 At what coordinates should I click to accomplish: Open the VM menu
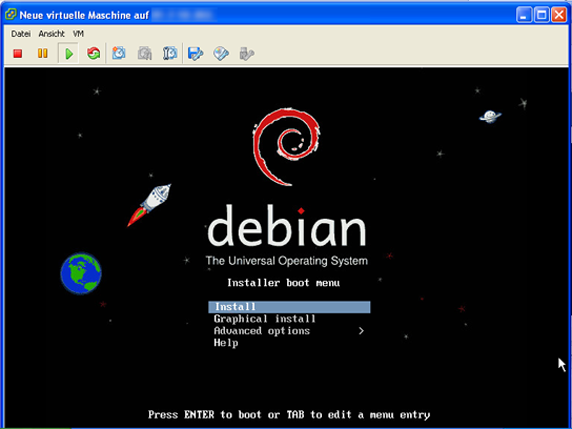click(x=78, y=34)
